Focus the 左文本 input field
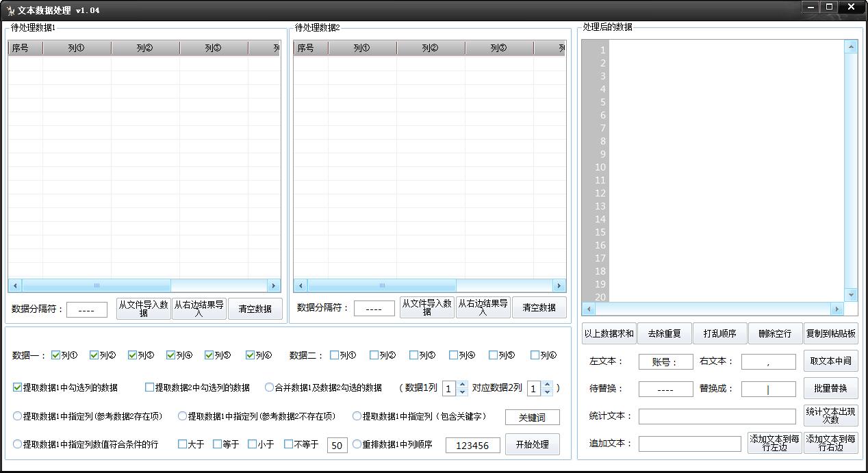Image resolution: width=868 pixels, height=473 pixels. coord(666,361)
